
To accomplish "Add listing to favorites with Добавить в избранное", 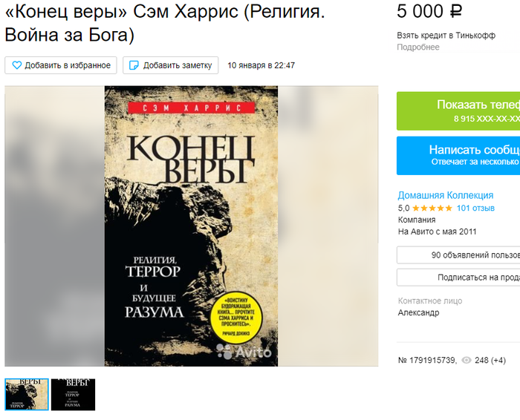I will click(61, 65).
